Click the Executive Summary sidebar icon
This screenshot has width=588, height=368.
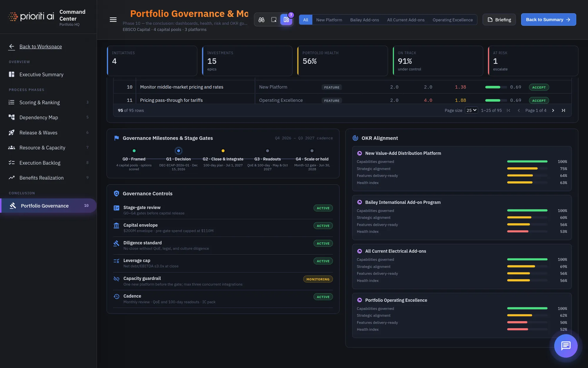[x=12, y=74]
